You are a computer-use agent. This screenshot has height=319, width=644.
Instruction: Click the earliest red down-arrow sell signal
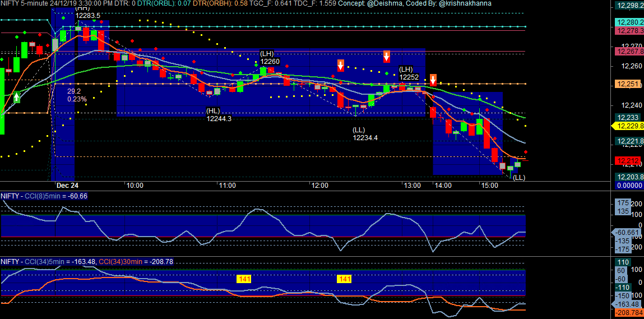(340, 65)
